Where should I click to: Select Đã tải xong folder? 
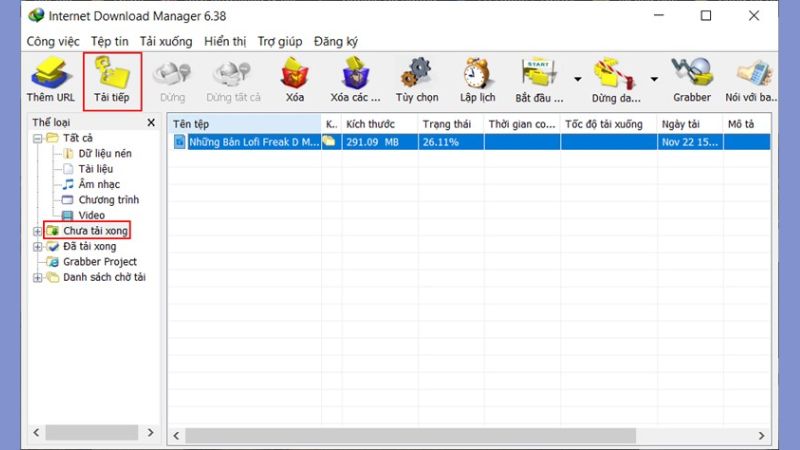pos(89,246)
